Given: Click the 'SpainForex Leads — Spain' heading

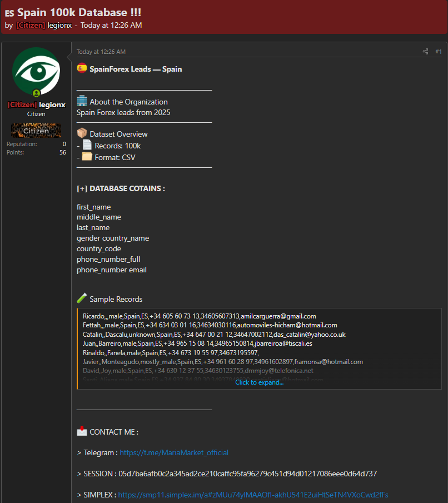Looking at the screenshot, I should pos(136,69).
